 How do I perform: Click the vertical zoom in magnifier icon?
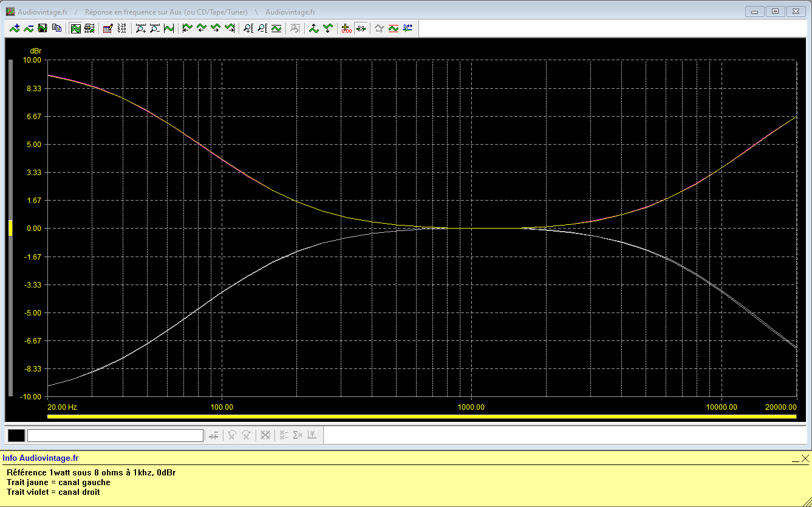pos(248,28)
